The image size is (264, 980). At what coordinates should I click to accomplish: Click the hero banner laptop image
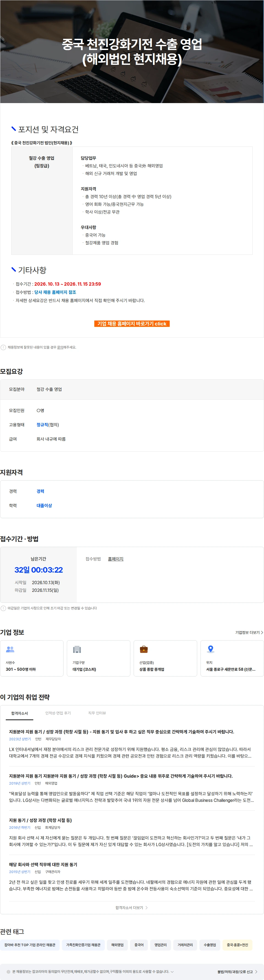coord(132,51)
